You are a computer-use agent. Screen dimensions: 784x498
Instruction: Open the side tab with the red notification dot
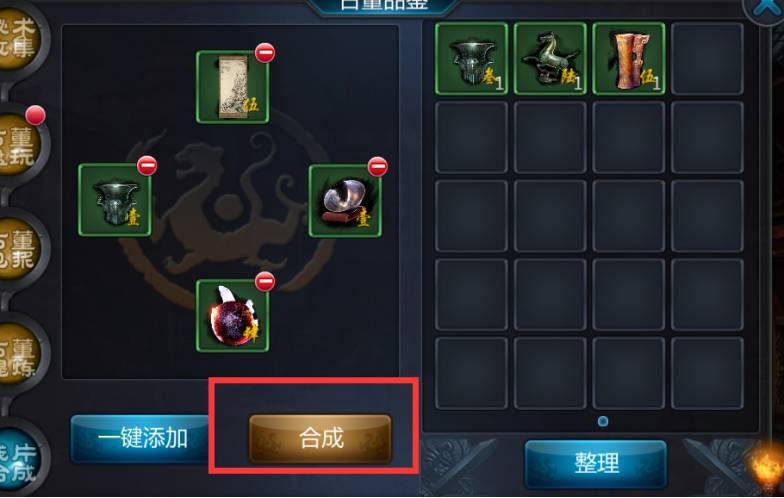coord(21,143)
